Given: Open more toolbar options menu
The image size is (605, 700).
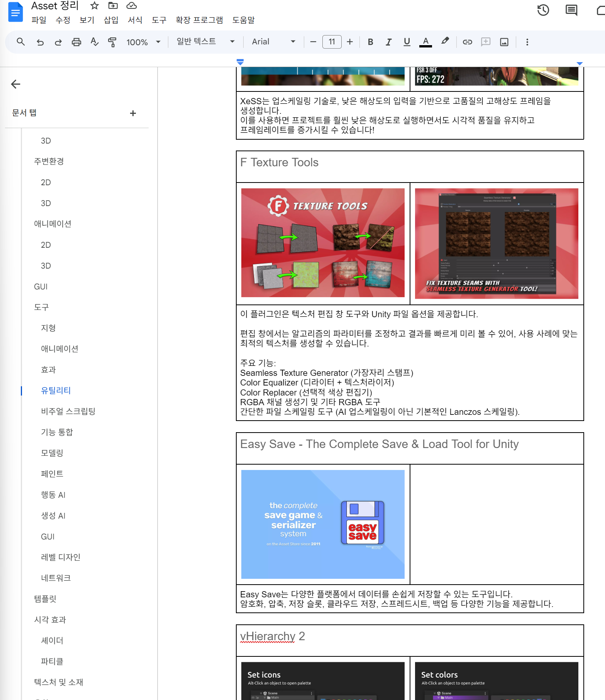Looking at the screenshot, I should click(527, 42).
